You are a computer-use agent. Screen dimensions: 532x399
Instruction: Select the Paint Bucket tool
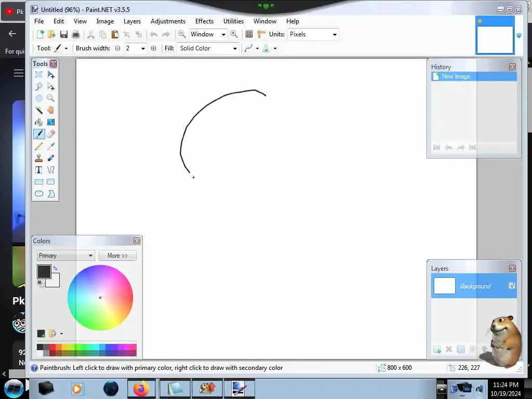(38, 122)
